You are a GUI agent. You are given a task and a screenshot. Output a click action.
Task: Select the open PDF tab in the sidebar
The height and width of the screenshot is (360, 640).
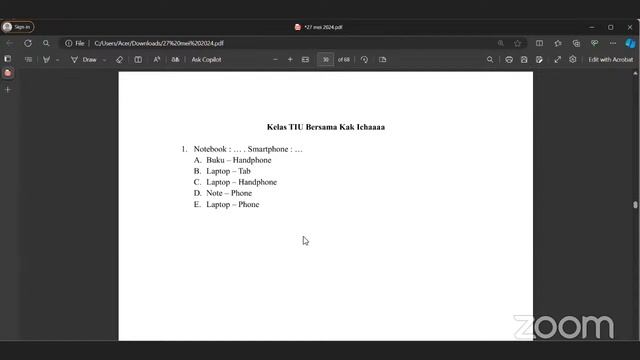(x=8, y=73)
